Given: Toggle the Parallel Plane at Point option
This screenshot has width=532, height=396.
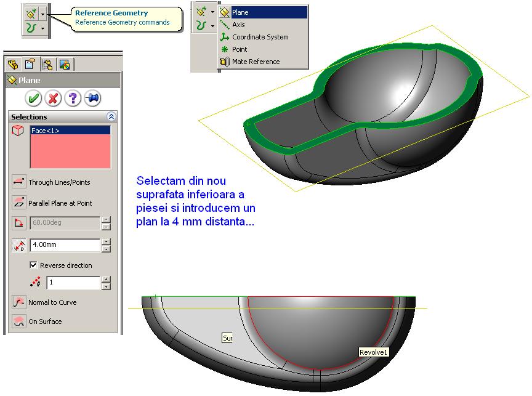Looking at the screenshot, I should pos(18,203).
